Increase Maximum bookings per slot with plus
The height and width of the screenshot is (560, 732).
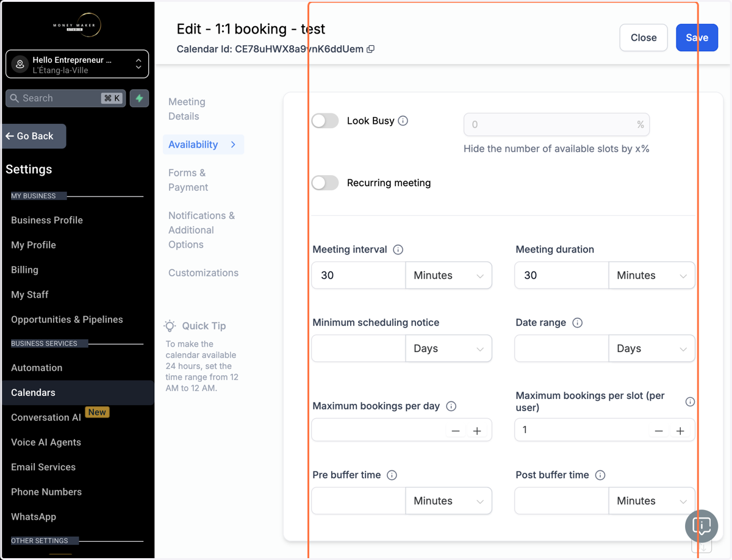point(680,431)
